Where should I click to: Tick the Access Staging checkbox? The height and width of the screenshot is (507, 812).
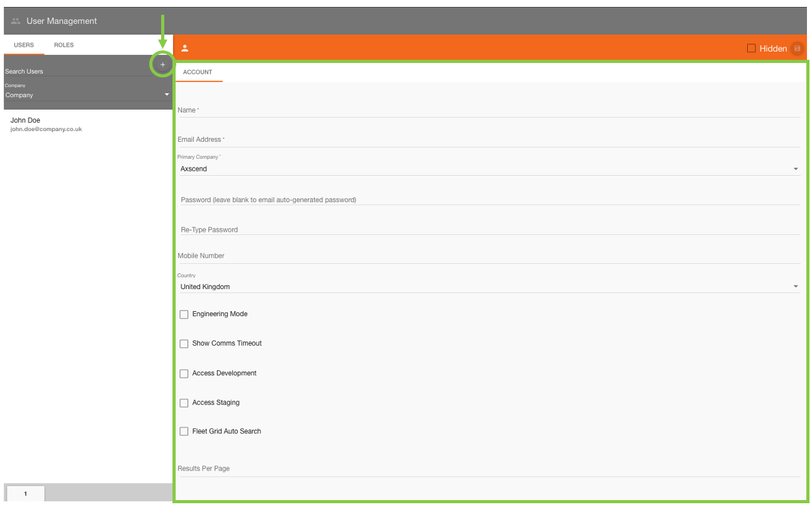pos(184,403)
